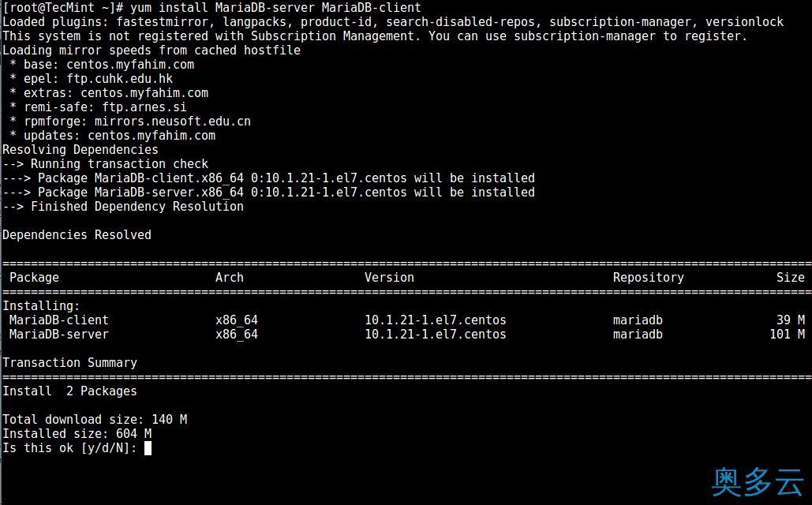Click 'x86_64' arch in MariaDB-server row
The width and height of the screenshot is (812, 505).
click(x=237, y=335)
